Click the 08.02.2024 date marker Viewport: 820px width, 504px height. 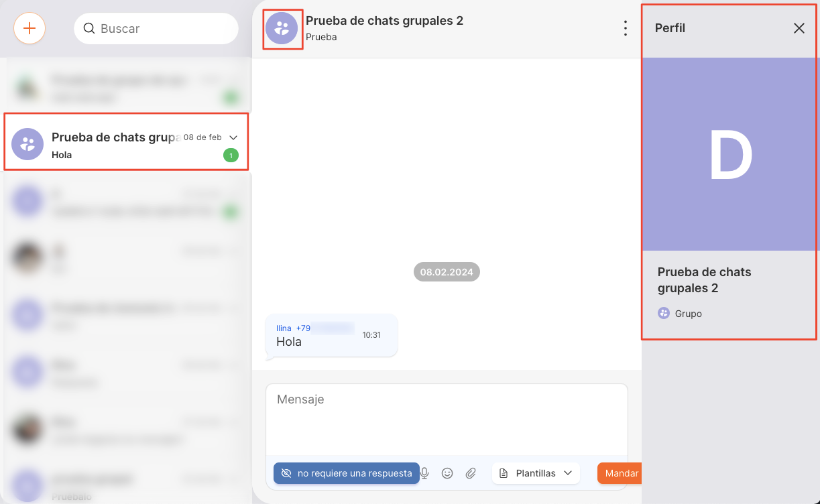point(447,272)
